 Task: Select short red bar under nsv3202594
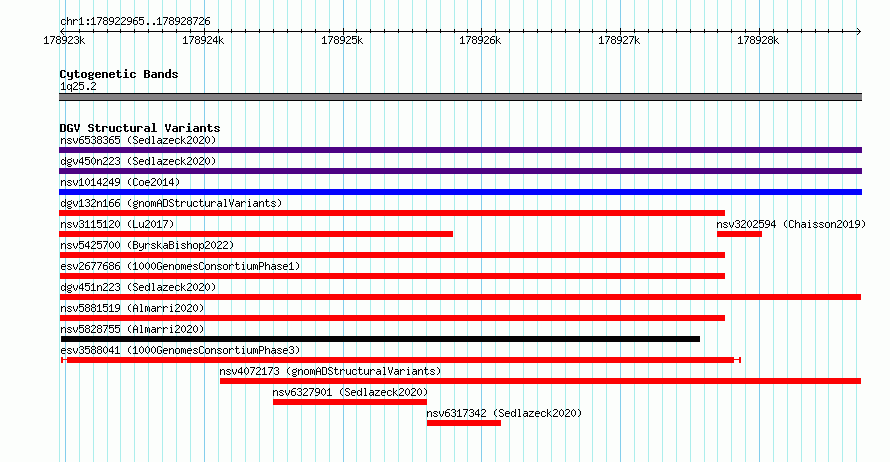pos(739,234)
